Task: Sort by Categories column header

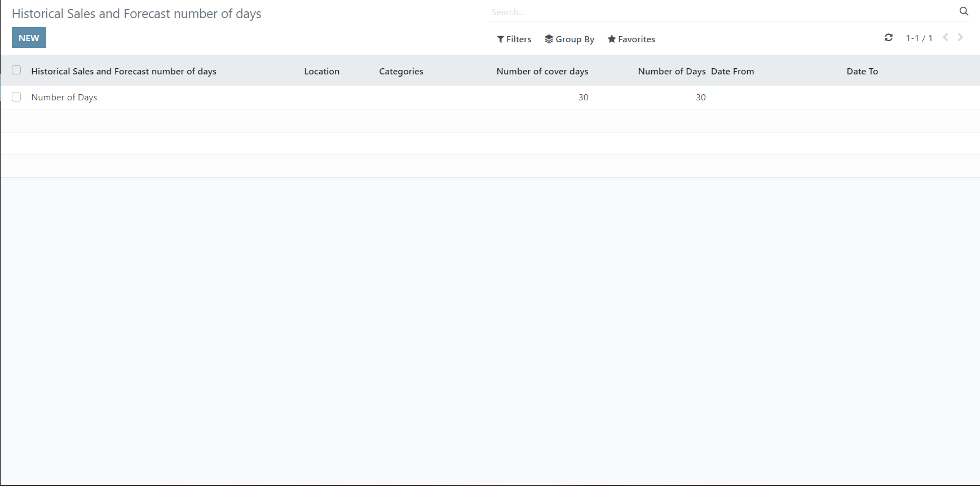Action: tap(401, 71)
